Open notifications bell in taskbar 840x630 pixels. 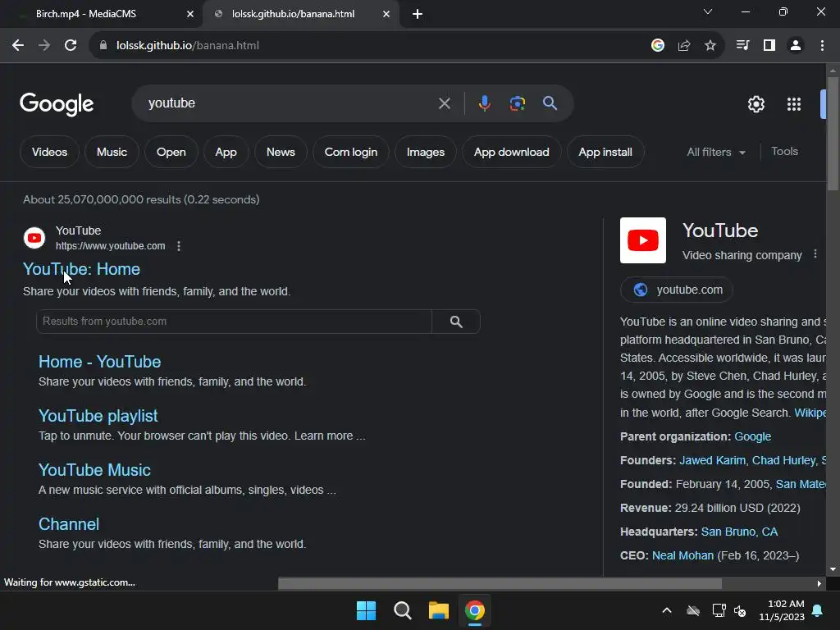(818, 610)
